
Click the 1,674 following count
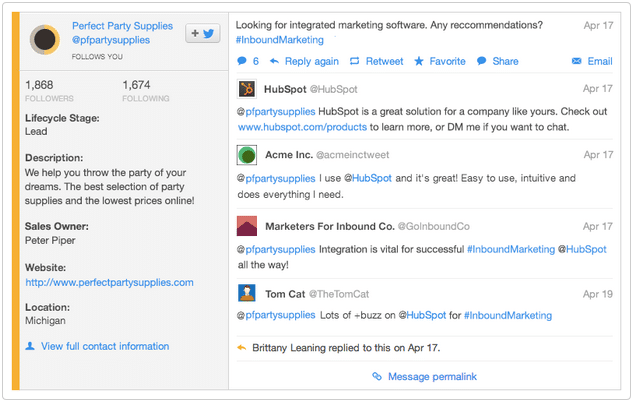pos(136,85)
